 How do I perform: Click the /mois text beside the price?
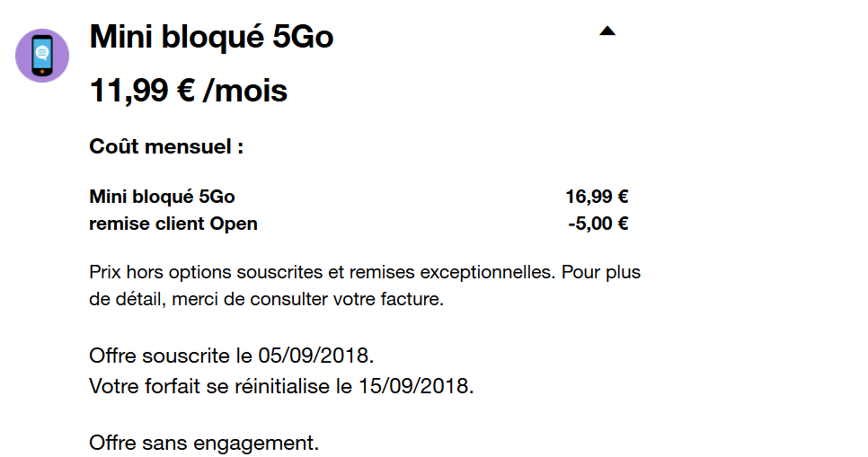coord(246,90)
